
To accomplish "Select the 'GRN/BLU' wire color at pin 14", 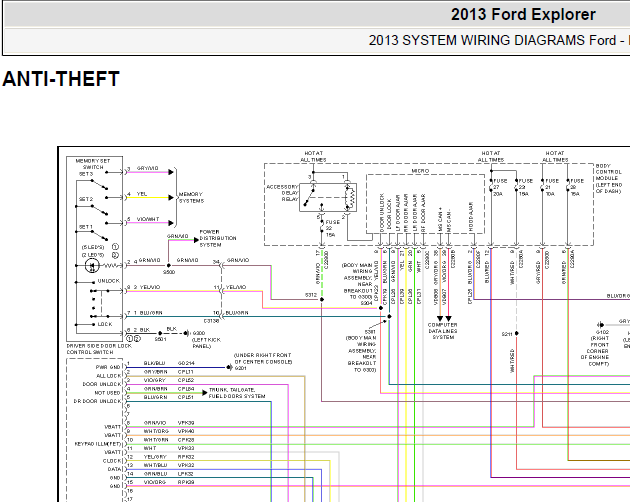I will [x=155, y=474].
